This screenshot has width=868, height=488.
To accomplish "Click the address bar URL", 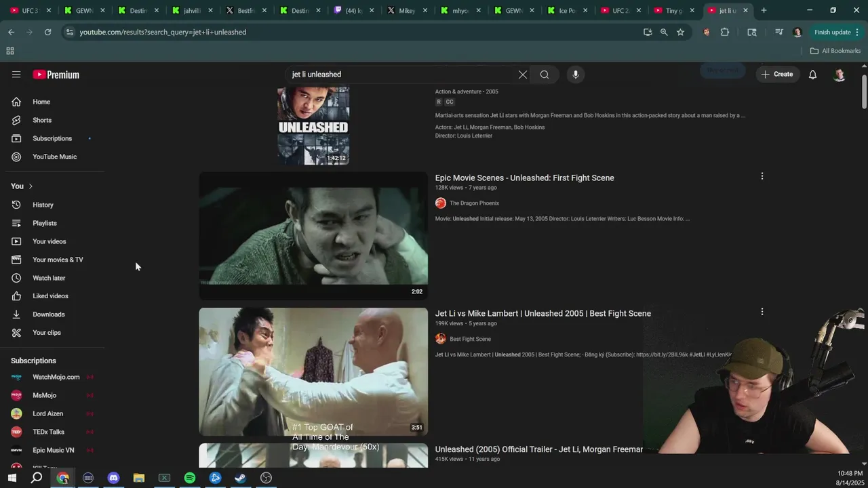I will [x=163, y=32].
